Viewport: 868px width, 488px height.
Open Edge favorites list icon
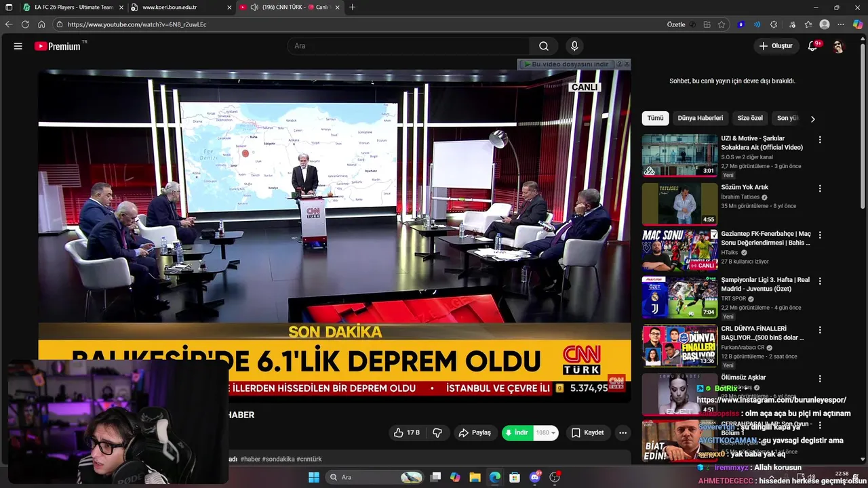click(x=808, y=24)
